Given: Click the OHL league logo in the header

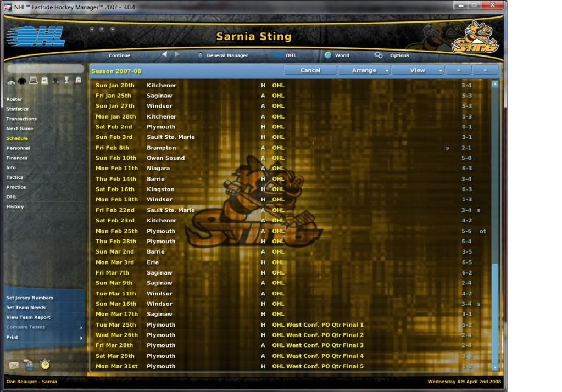Looking at the screenshot, I should click(36, 36).
